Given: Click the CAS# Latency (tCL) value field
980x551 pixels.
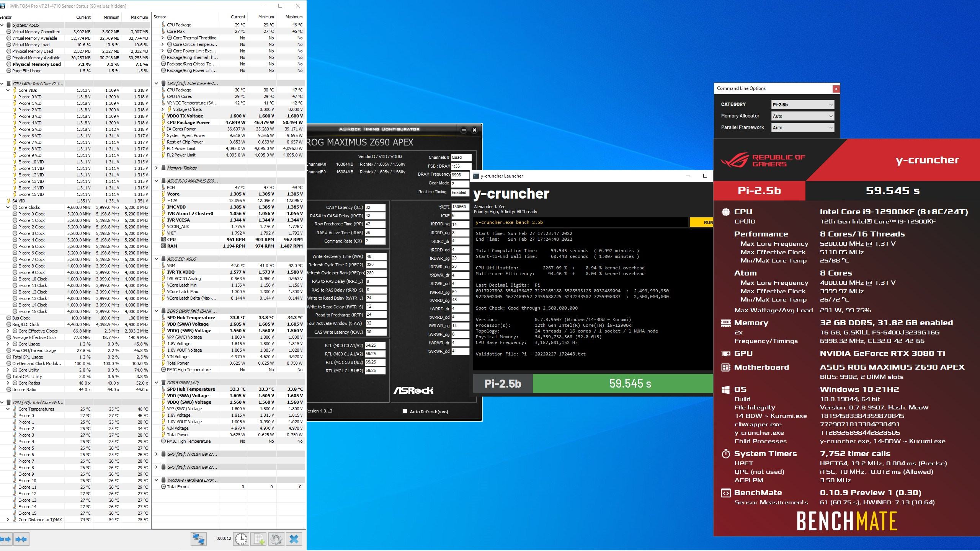Looking at the screenshot, I should tap(375, 207).
